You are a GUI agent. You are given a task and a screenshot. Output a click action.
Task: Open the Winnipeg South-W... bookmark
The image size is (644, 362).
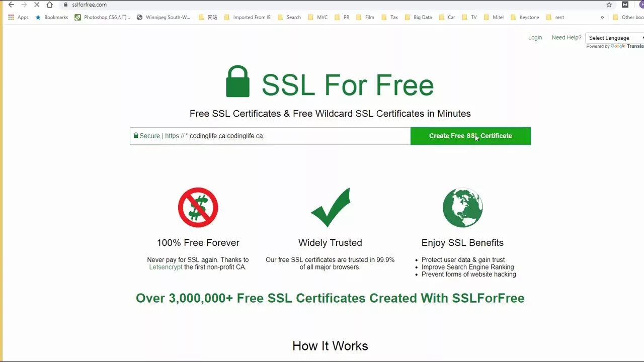(164, 17)
